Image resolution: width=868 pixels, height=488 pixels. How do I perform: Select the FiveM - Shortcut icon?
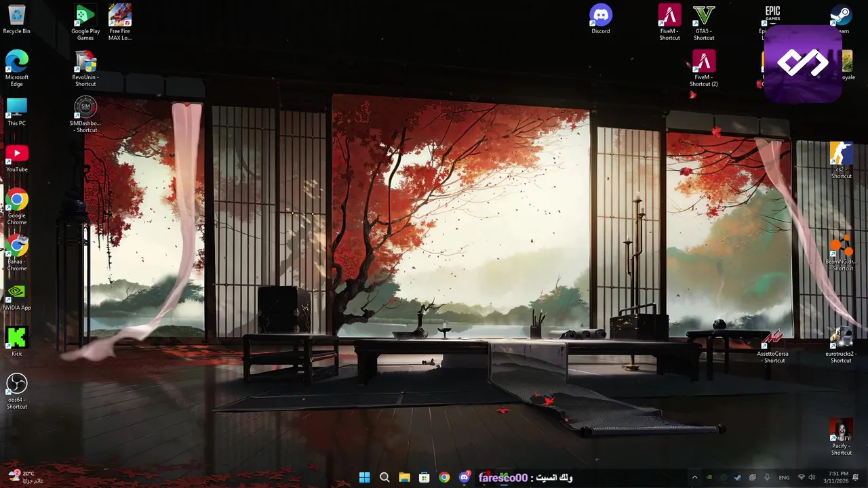pyautogui.click(x=669, y=22)
